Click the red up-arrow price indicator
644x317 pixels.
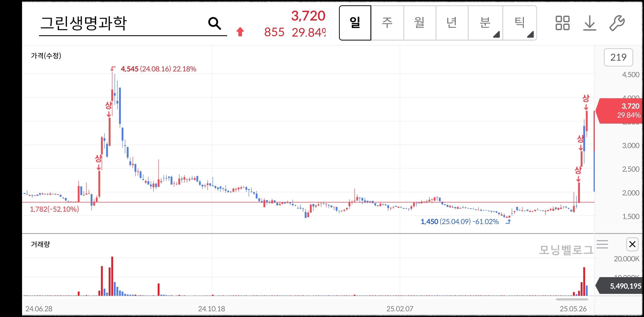pos(240,32)
